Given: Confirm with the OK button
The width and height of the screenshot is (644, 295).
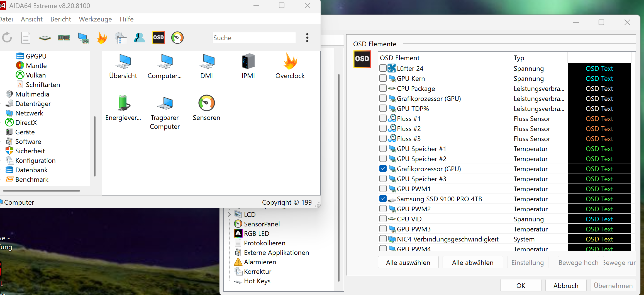Looking at the screenshot, I should click(521, 286).
